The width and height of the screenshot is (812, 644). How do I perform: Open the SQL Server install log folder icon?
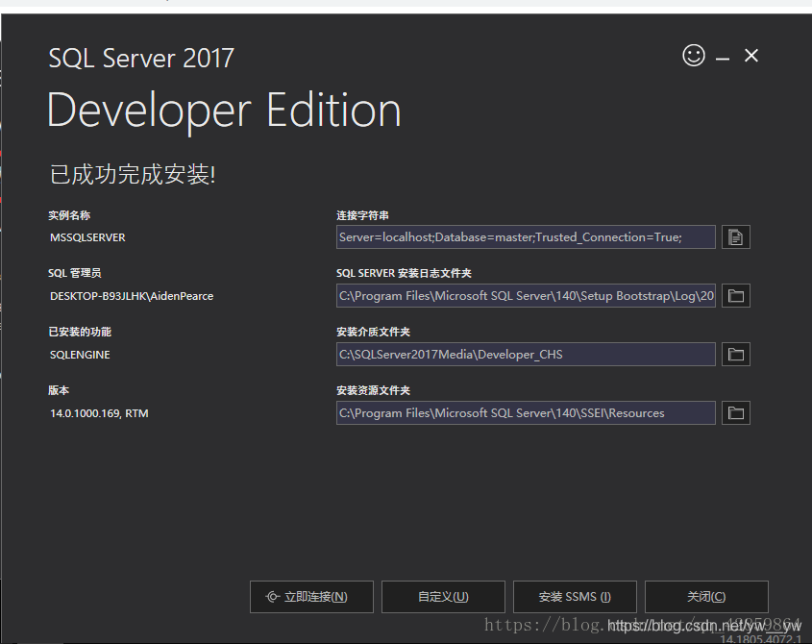[x=735, y=296]
